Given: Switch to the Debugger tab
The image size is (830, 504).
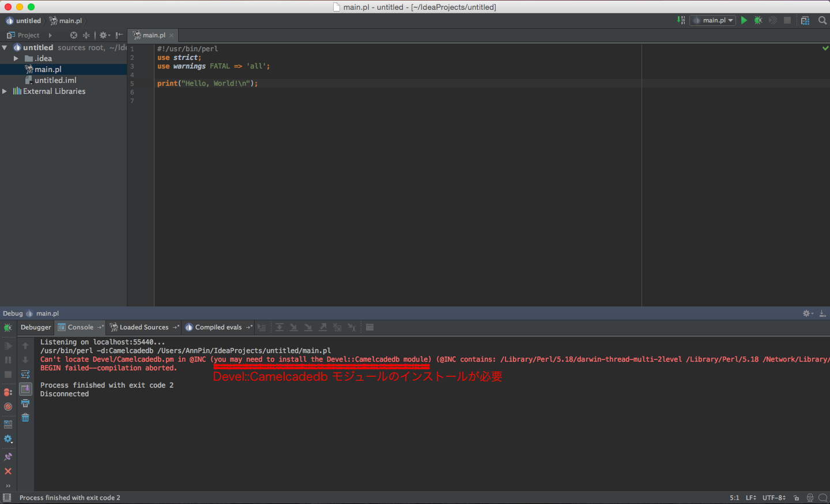Looking at the screenshot, I should click(36, 327).
